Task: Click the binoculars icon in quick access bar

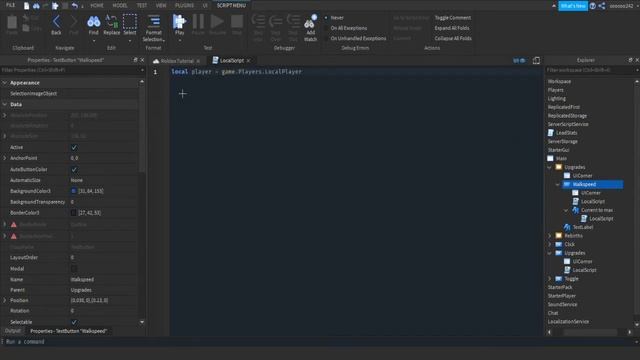Action: point(36,6)
